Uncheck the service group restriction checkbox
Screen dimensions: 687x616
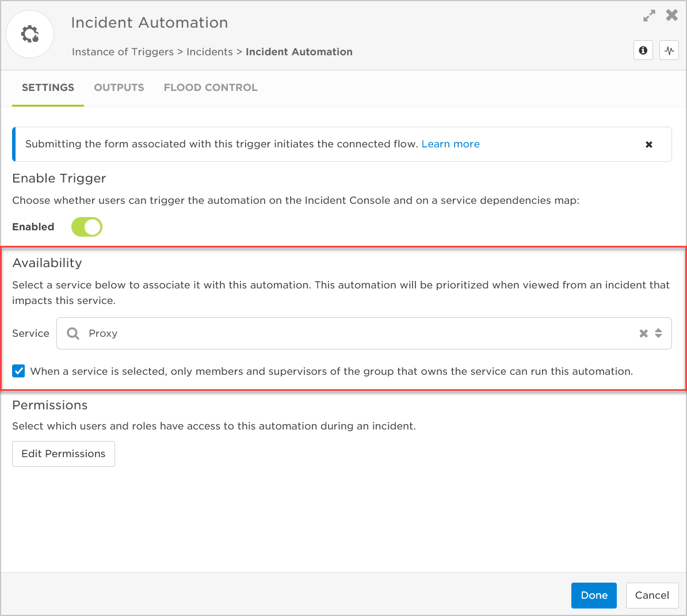19,371
